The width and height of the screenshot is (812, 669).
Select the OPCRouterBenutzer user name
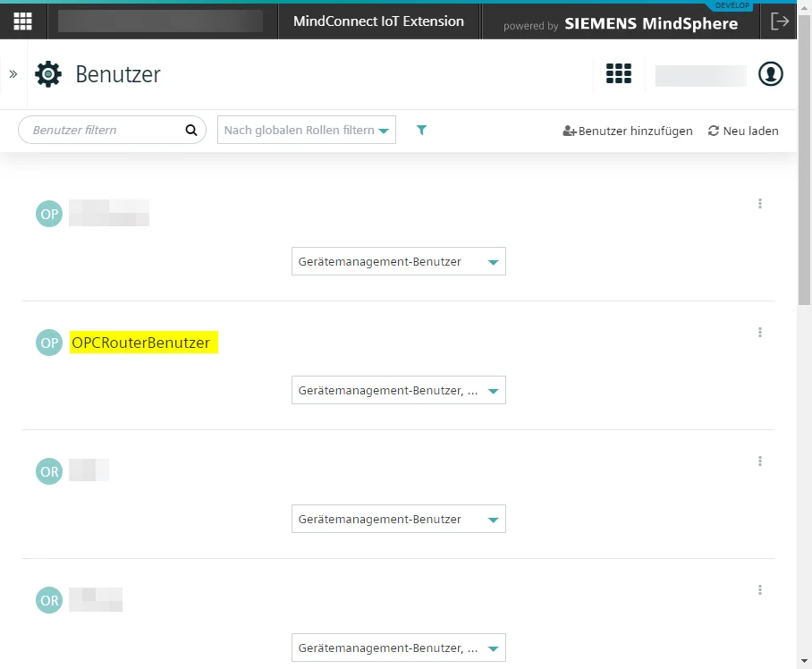(x=141, y=343)
